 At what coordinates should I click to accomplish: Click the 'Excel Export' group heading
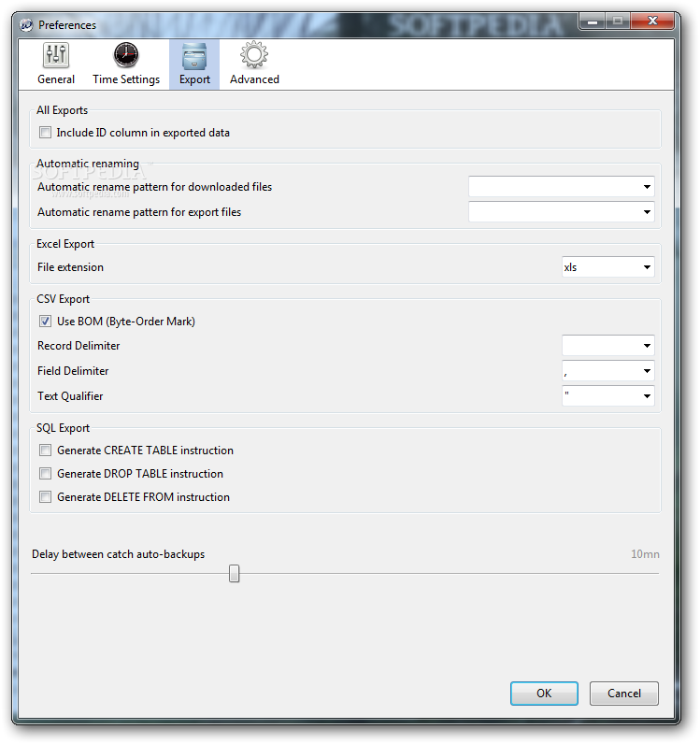[x=65, y=244]
